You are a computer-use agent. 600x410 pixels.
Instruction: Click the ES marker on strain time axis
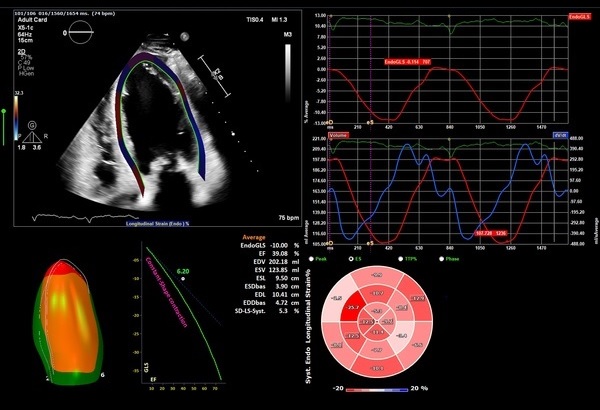(x=371, y=121)
